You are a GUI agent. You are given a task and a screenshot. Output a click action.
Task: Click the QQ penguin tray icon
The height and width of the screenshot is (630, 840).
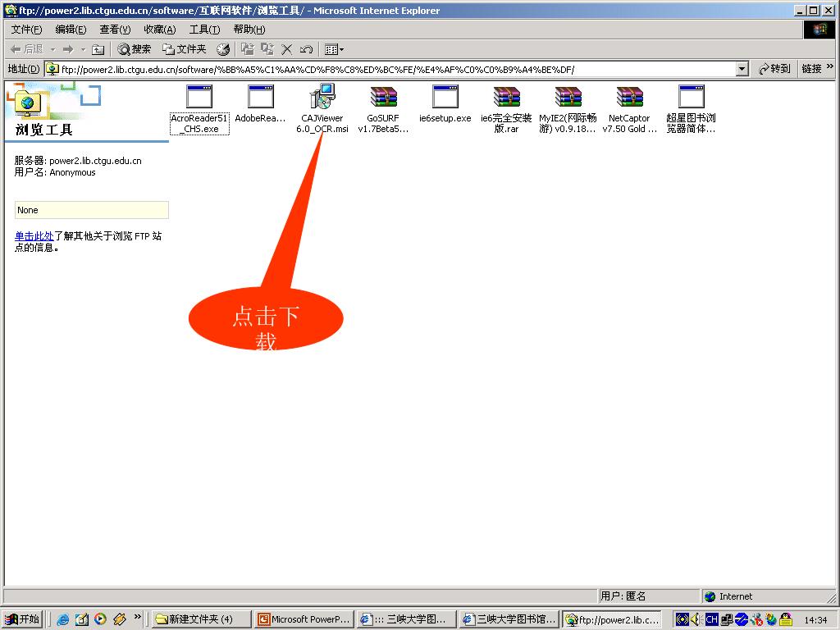(x=787, y=619)
